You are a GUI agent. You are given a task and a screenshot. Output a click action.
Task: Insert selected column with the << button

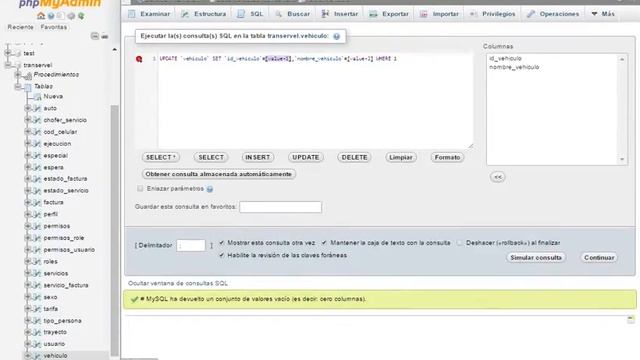(498, 177)
